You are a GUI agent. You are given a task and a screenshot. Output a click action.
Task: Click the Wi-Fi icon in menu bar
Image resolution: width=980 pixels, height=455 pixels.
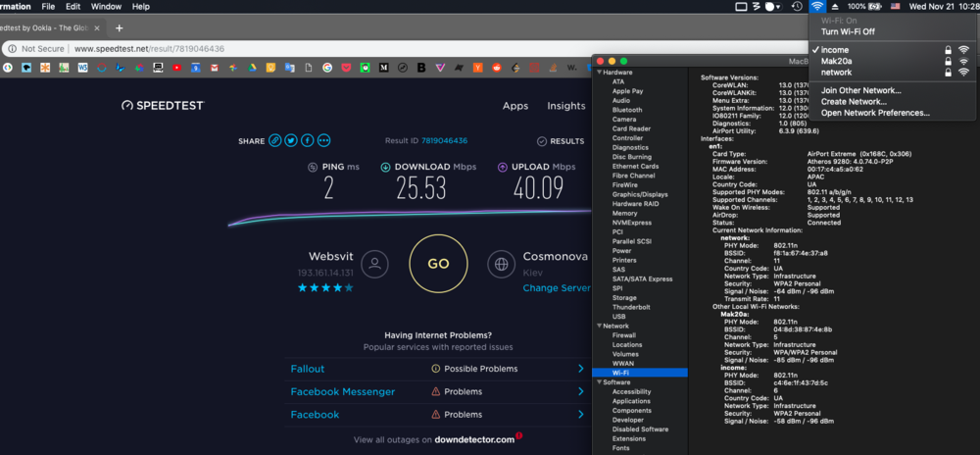(817, 6)
